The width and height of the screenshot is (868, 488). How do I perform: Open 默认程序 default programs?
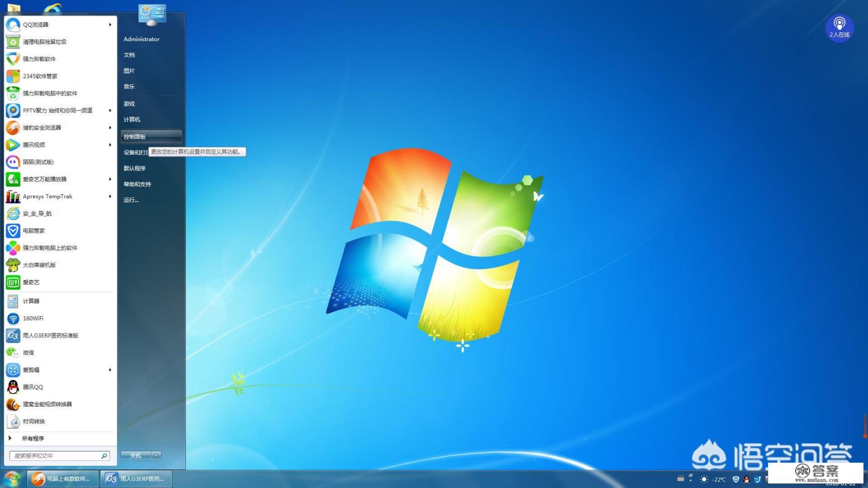[135, 168]
